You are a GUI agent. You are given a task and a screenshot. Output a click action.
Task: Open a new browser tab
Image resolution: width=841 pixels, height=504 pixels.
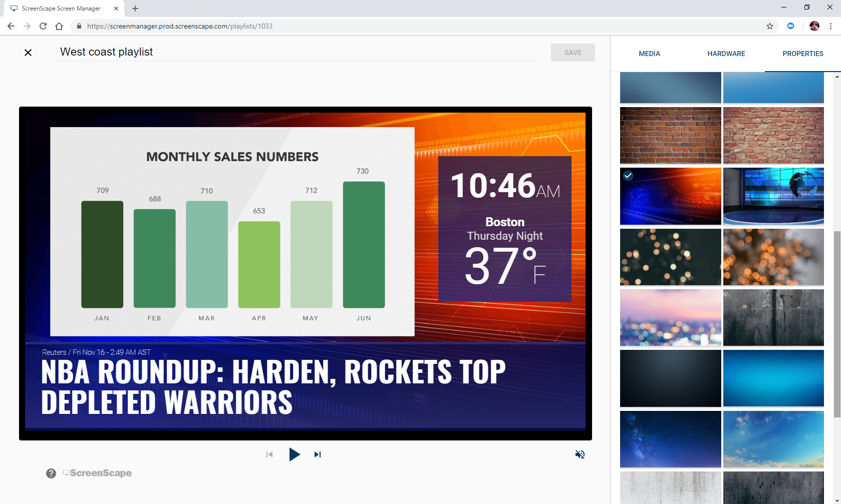click(135, 9)
